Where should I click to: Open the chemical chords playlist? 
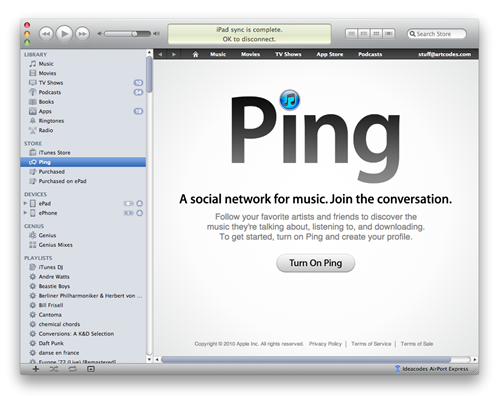point(83,324)
